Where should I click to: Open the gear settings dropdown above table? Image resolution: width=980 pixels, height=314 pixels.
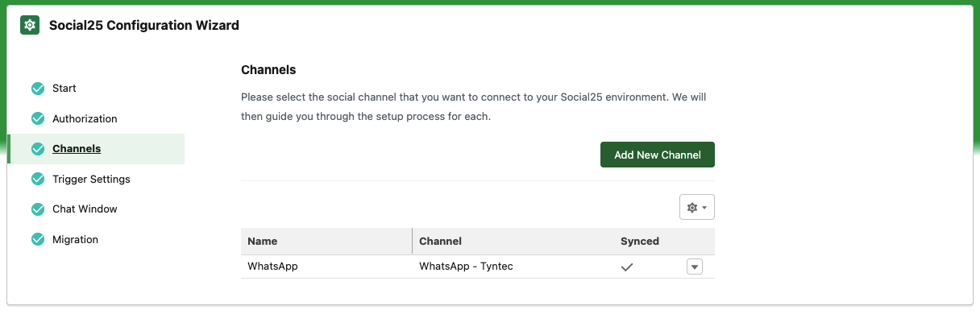coord(697,207)
